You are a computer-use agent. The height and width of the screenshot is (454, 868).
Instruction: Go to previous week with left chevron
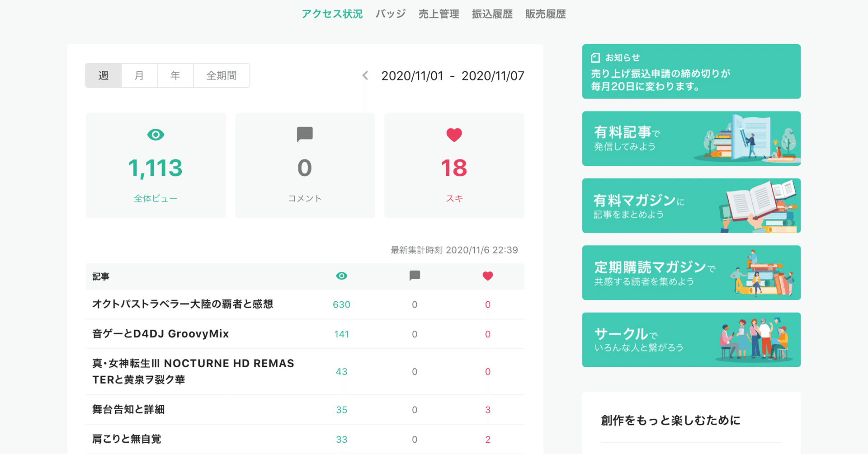pos(365,75)
